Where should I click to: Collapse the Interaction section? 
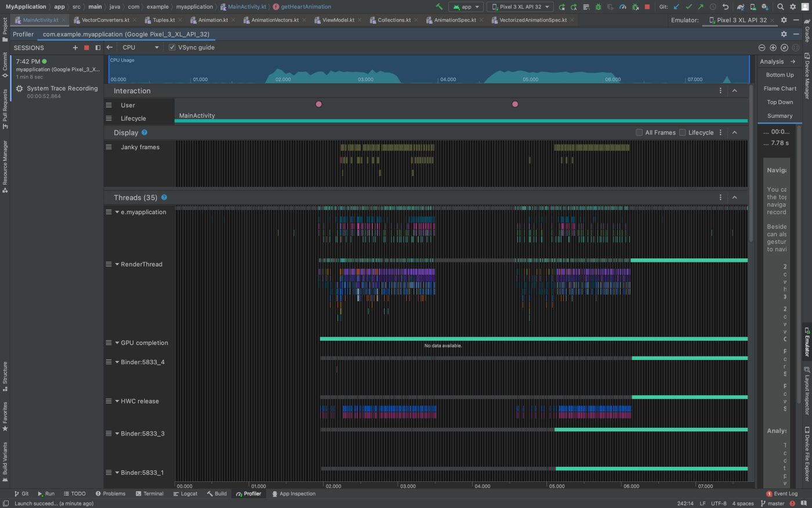pos(734,91)
